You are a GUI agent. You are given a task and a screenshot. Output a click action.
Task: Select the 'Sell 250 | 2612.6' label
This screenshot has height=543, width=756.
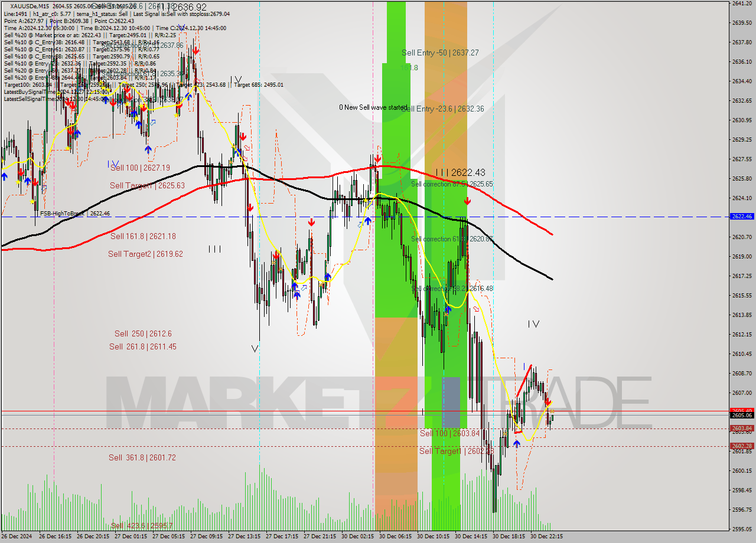pyautogui.click(x=143, y=334)
